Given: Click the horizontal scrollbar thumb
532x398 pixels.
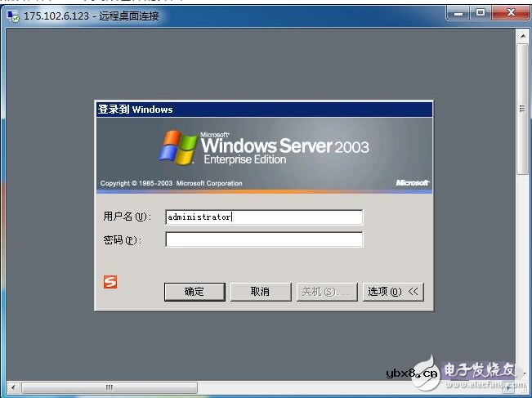Looking at the screenshot, I should 110,387.
